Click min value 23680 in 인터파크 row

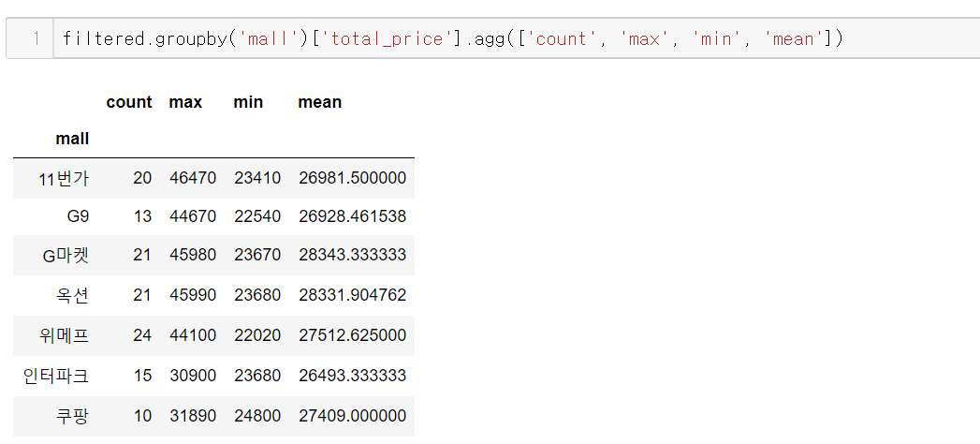(x=257, y=376)
